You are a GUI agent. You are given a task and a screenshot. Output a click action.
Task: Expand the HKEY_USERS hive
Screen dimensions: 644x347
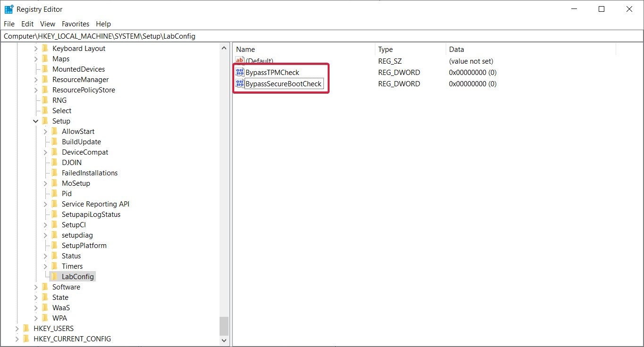coord(17,329)
